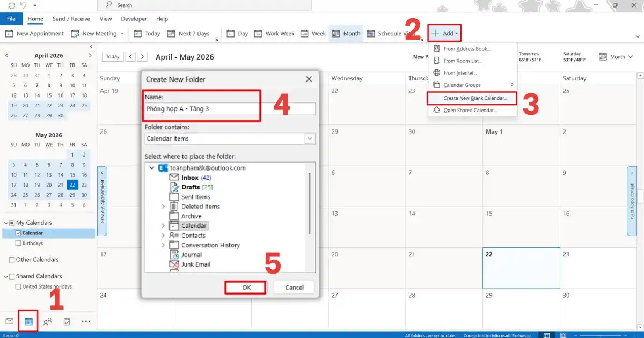Open the People contacts icon
Screen dimensions: 644x338
[48, 321]
